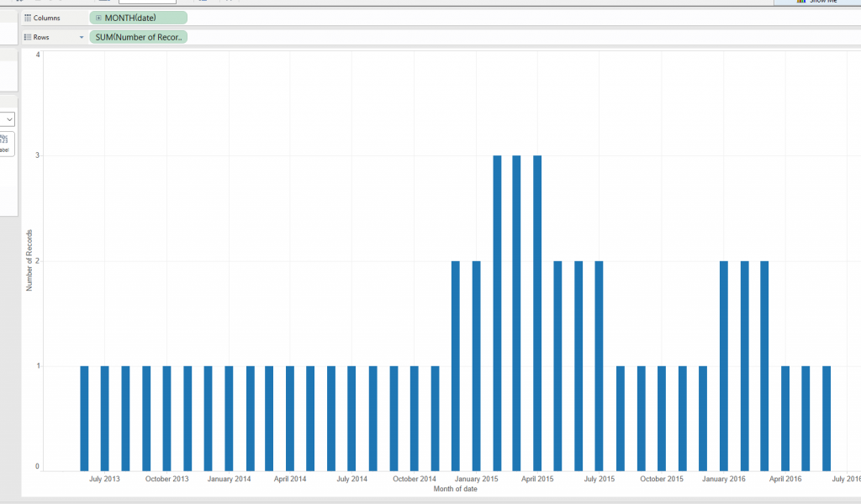Select the bar above January 2014
Viewport: 861px width, 504px height.
pyautogui.click(x=229, y=418)
